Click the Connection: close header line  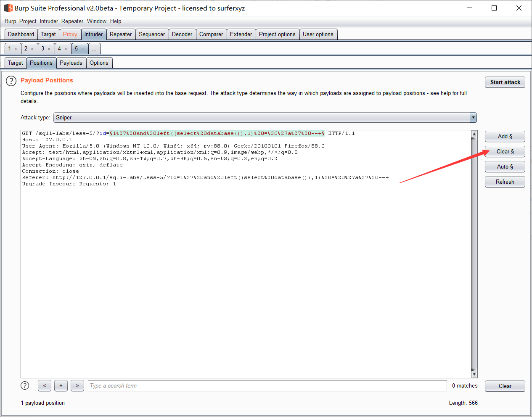[x=50, y=171]
